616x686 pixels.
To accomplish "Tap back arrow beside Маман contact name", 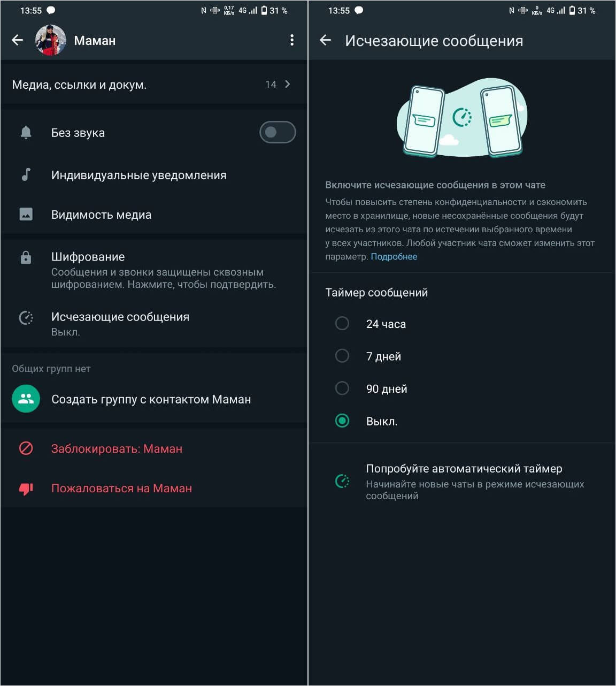I will click(18, 40).
